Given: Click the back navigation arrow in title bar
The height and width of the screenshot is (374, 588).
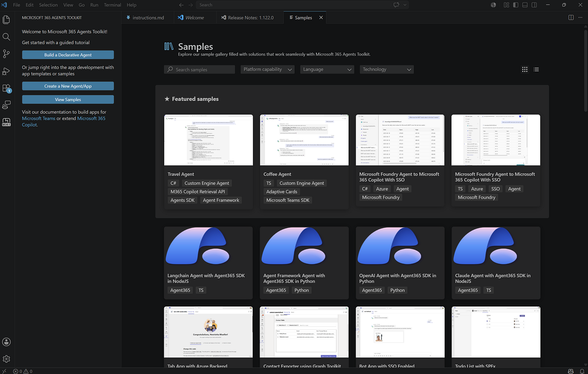Looking at the screenshot, I should tap(181, 5).
